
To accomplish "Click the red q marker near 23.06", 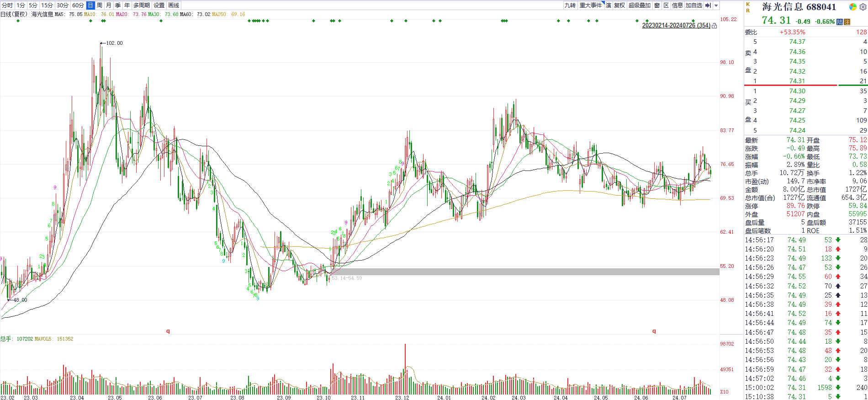I will tap(168, 331).
